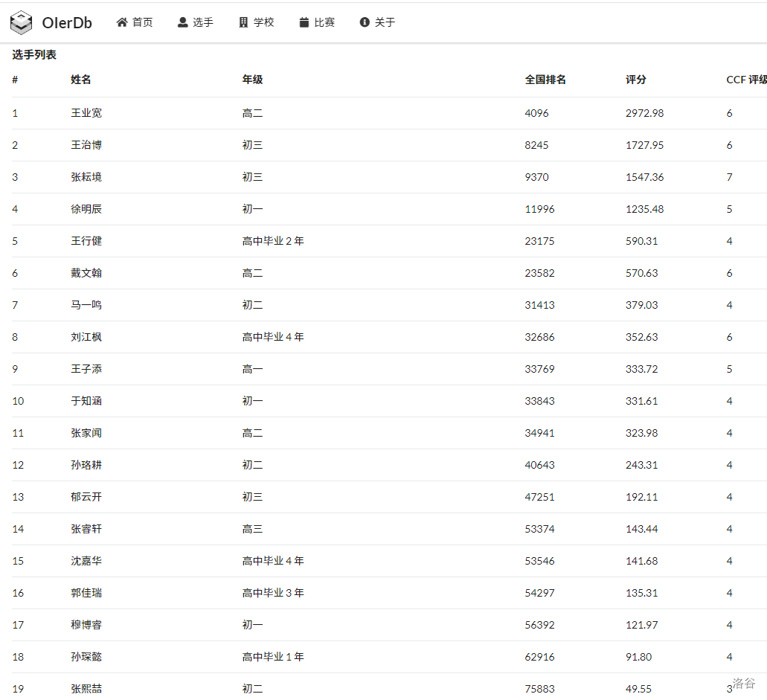
Task: Click the OIerDb brand title text
Action: (x=67, y=23)
